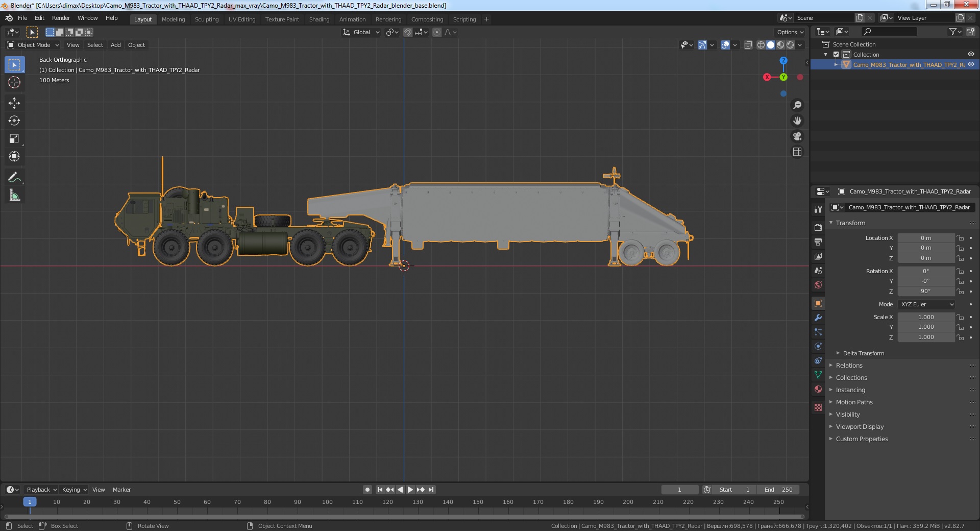Lock Location X transform
This screenshot has width=980, height=531.
pyautogui.click(x=960, y=238)
